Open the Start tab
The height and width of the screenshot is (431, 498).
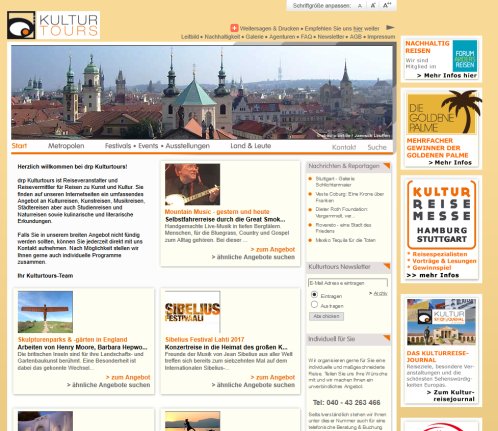pyautogui.click(x=19, y=146)
